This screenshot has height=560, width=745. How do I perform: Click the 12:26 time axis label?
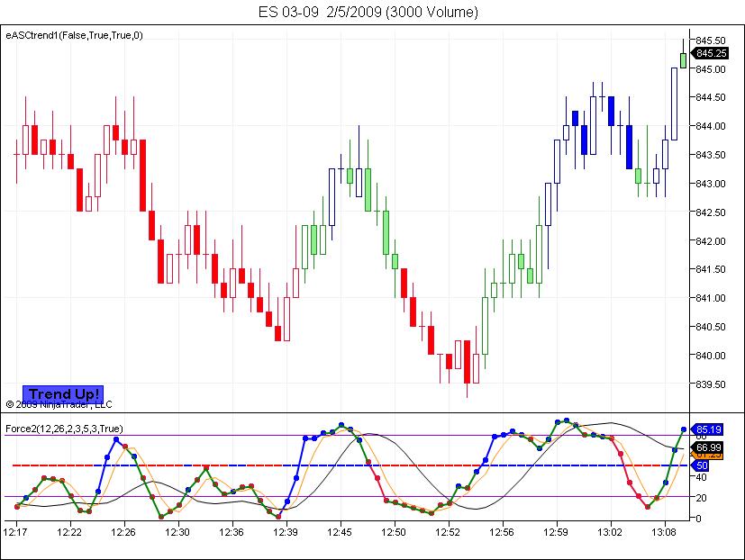pos(123,532)
